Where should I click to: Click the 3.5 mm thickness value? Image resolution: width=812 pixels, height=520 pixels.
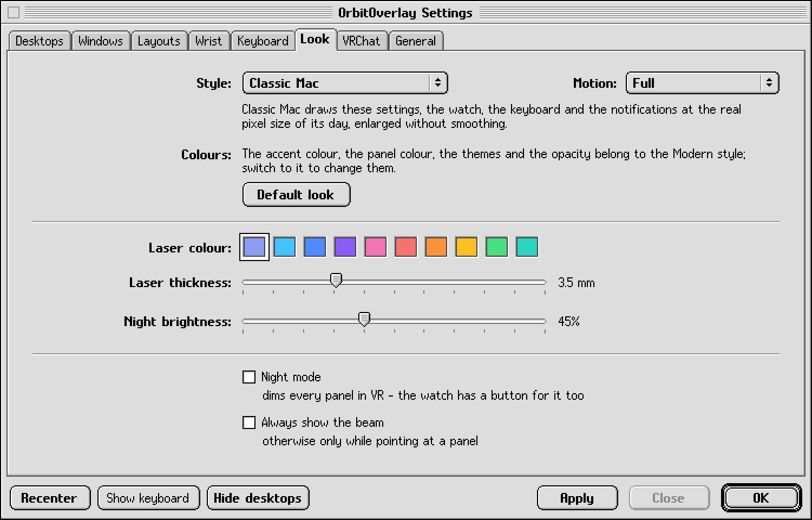[577, 283]
